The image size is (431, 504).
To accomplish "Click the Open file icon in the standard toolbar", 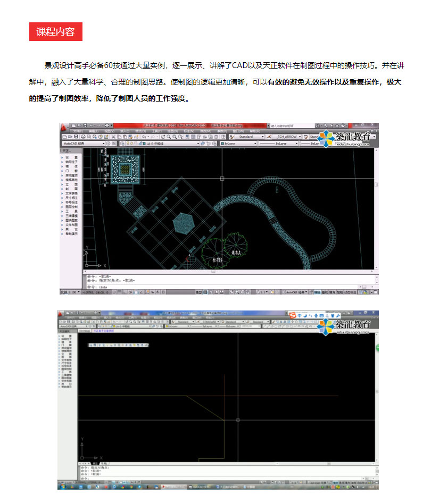I will click(70, 137).
